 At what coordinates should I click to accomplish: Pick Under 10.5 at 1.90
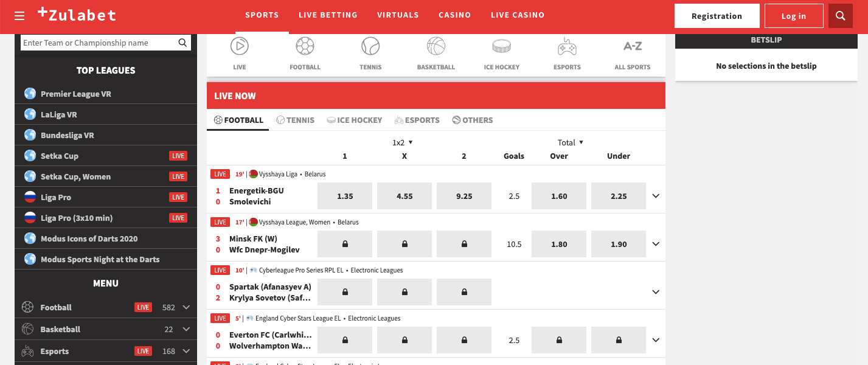pyautogui.click(x=619, y=244)
